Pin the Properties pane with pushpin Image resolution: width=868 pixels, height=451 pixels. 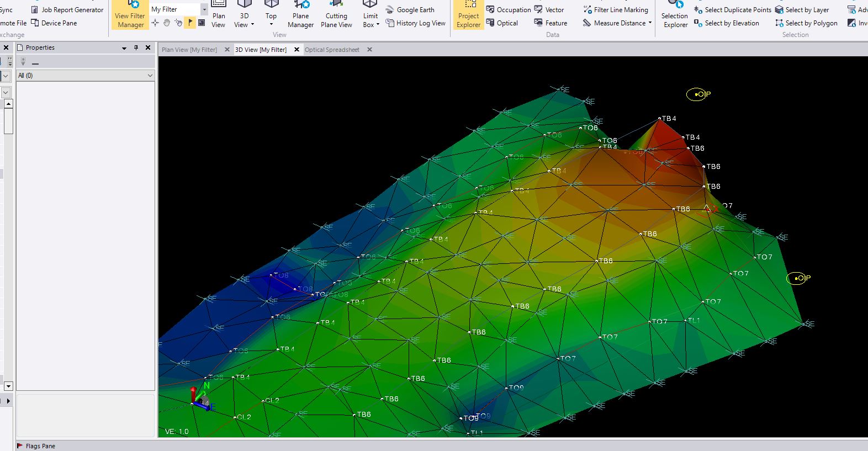pyautogui.click(x=136, y=47)
